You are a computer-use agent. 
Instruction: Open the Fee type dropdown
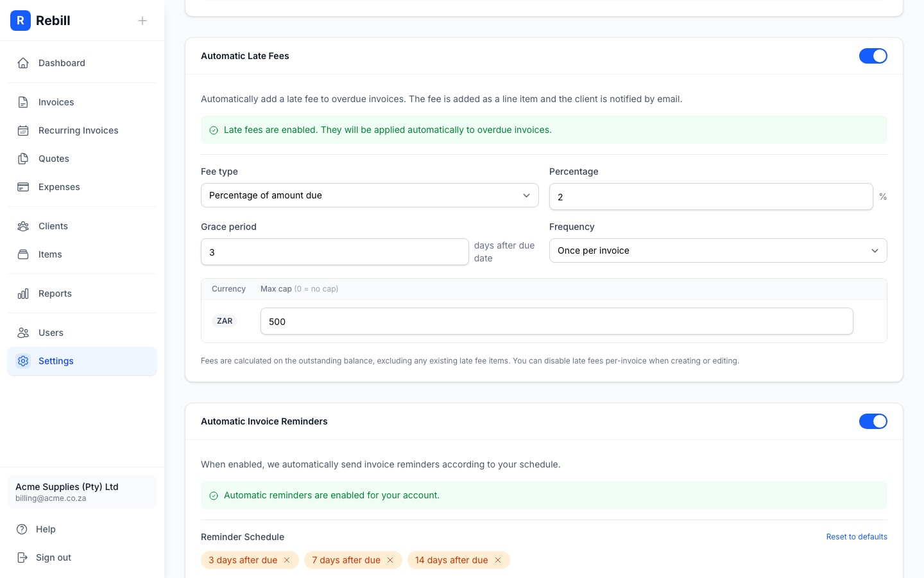[370, 195]
